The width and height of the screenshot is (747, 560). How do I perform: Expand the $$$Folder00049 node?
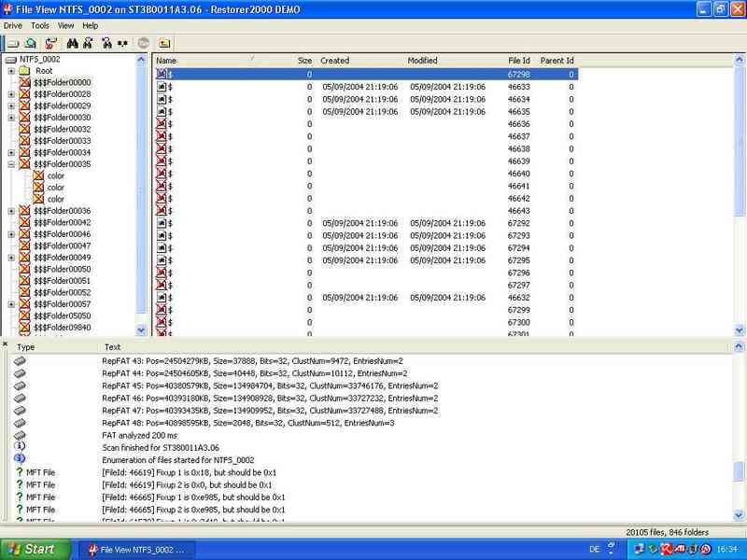click(11, 258)
